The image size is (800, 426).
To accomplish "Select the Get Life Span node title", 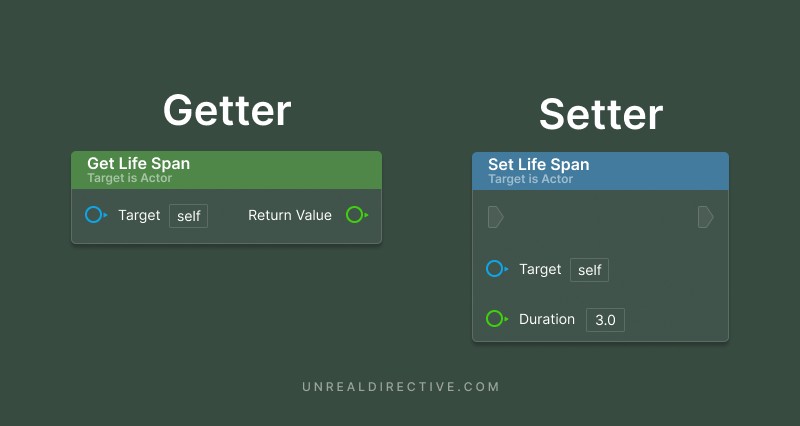I will click(138, 163).
